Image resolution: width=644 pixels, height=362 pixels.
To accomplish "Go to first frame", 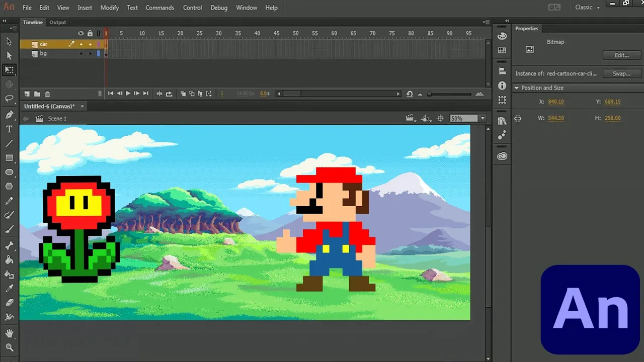I will pyautogui.click(x=111, y=94).
